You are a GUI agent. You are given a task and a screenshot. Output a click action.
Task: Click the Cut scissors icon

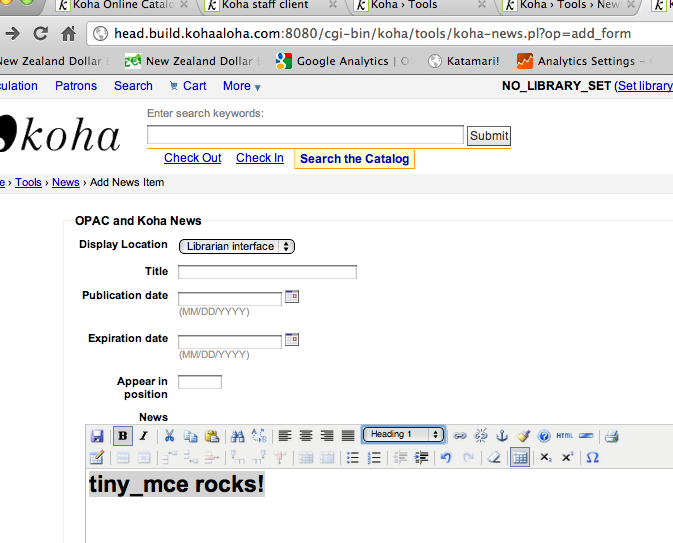(x=170, y=436)
